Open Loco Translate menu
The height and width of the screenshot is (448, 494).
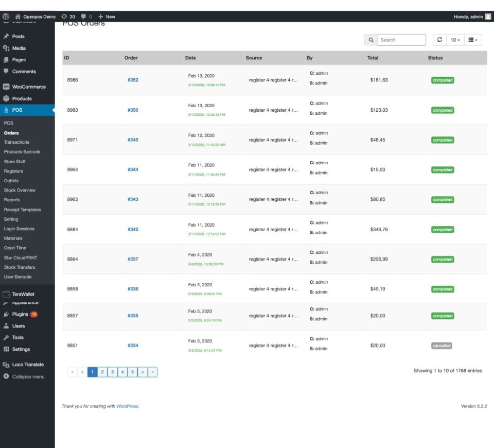[x=28, y=365]
